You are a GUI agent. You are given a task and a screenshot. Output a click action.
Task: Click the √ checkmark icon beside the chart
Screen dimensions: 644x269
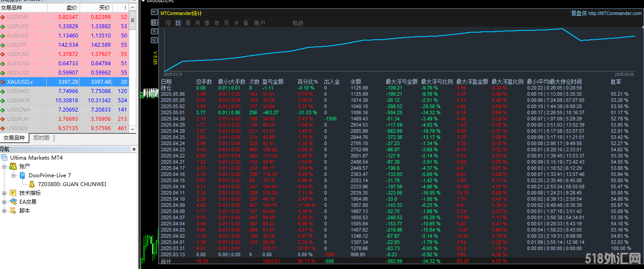[154, 40]
